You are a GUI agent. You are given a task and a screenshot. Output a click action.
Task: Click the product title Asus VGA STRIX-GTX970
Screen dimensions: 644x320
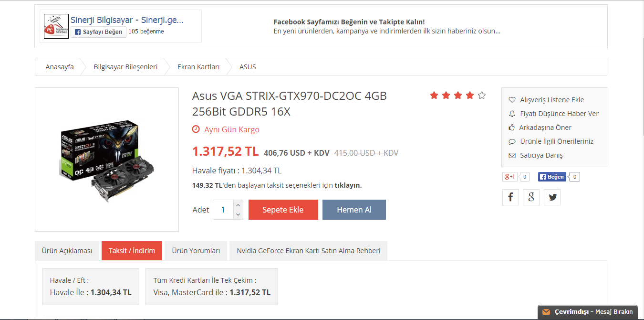point(289,104)
